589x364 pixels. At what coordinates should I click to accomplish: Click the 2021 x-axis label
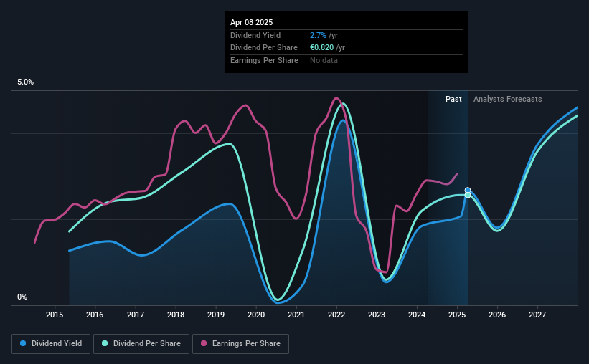click(x=296, y=315)
